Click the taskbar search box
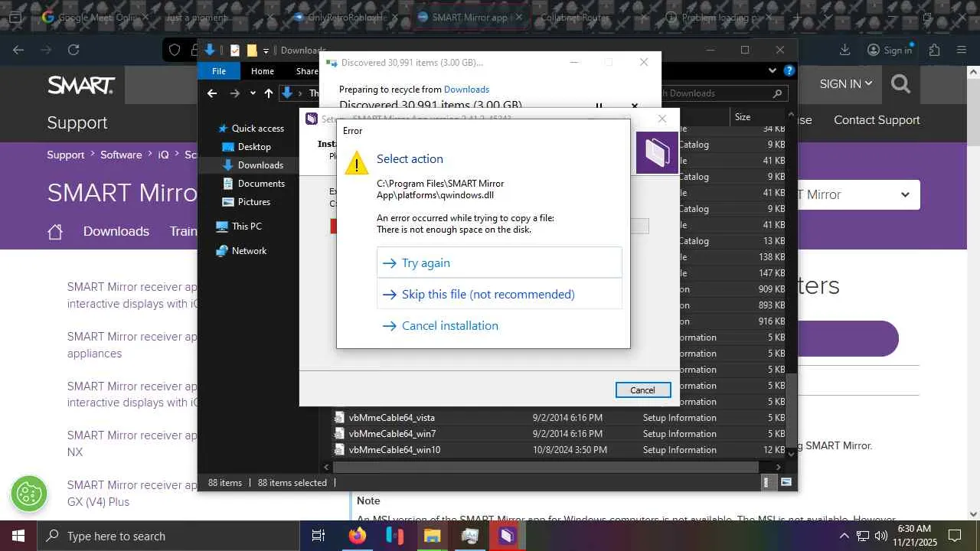This screenshot has width=980, height=551. click(x=168, y=536)
